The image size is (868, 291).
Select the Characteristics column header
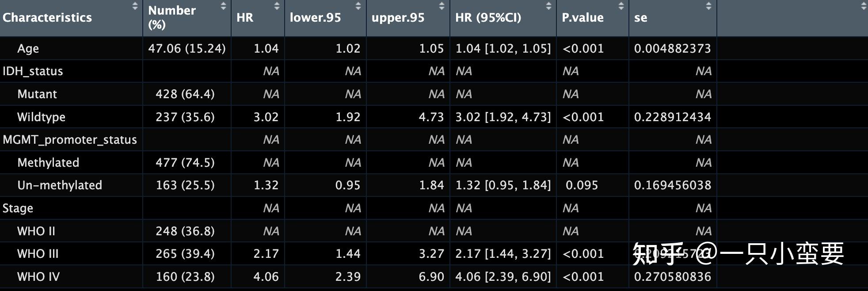tap(47, 18)
